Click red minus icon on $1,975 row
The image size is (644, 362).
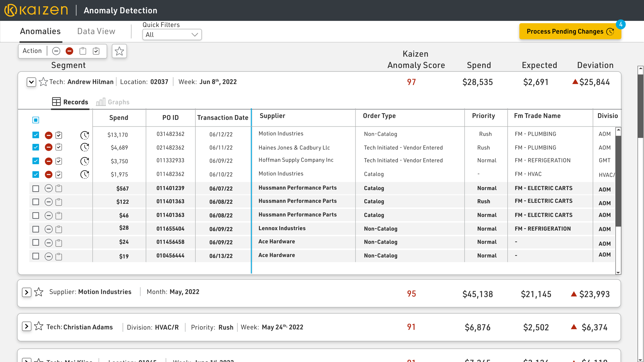pos(49,175)
